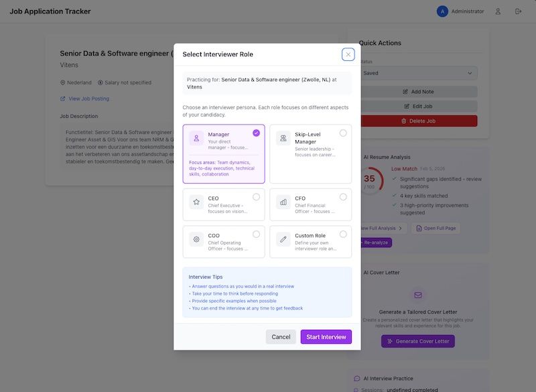The image size is (536, 392).
Task: Click the envelope icon under AI Cover Letter
Action: 417,295
